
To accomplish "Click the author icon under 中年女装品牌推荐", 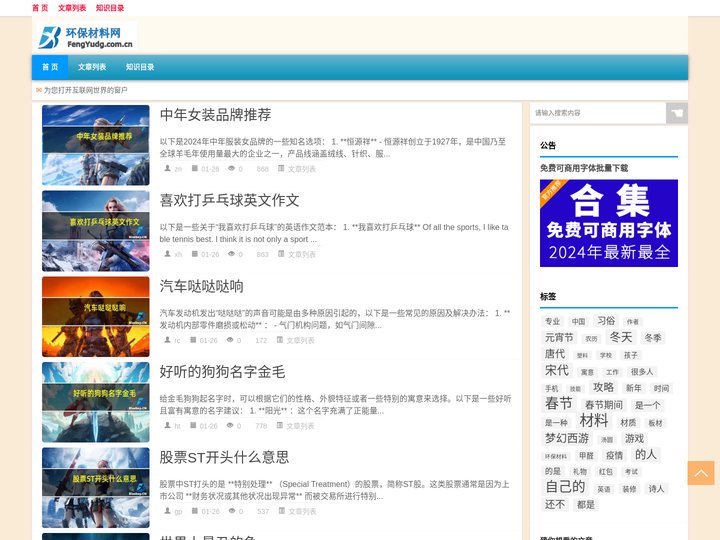I will click(x=168, y=169).
